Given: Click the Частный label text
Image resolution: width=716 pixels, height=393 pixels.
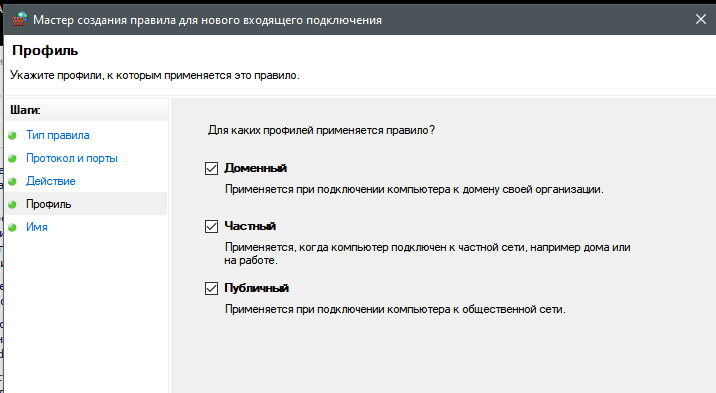Looking at the screenshot, I should coord(250,226).
